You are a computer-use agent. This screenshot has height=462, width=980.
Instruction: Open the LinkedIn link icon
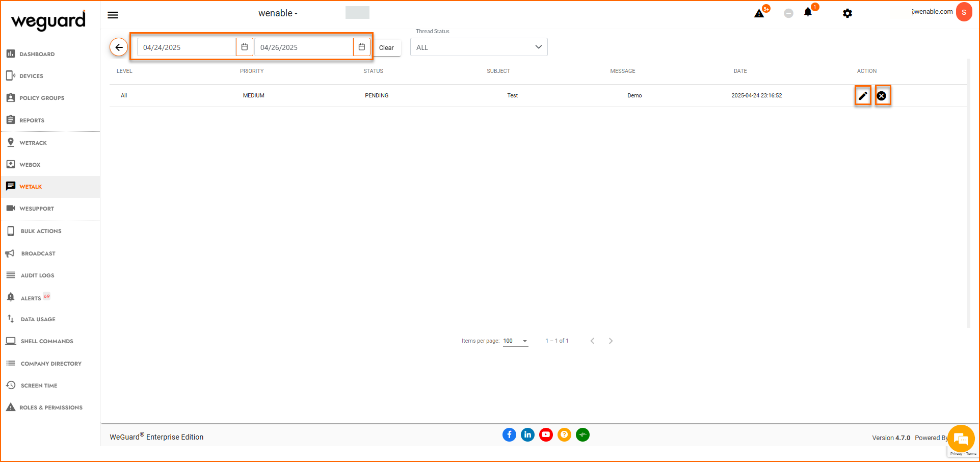click(x=527, y=434)
